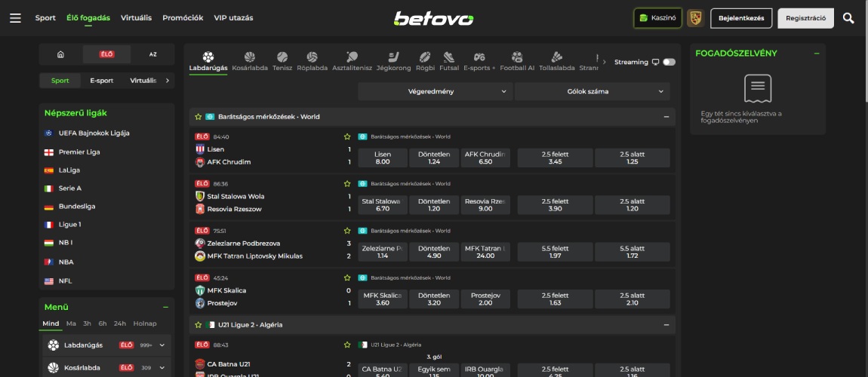868x377 pixels.
Task: Bet 2.5 alatt at 2.10
Action: [633, 299]
